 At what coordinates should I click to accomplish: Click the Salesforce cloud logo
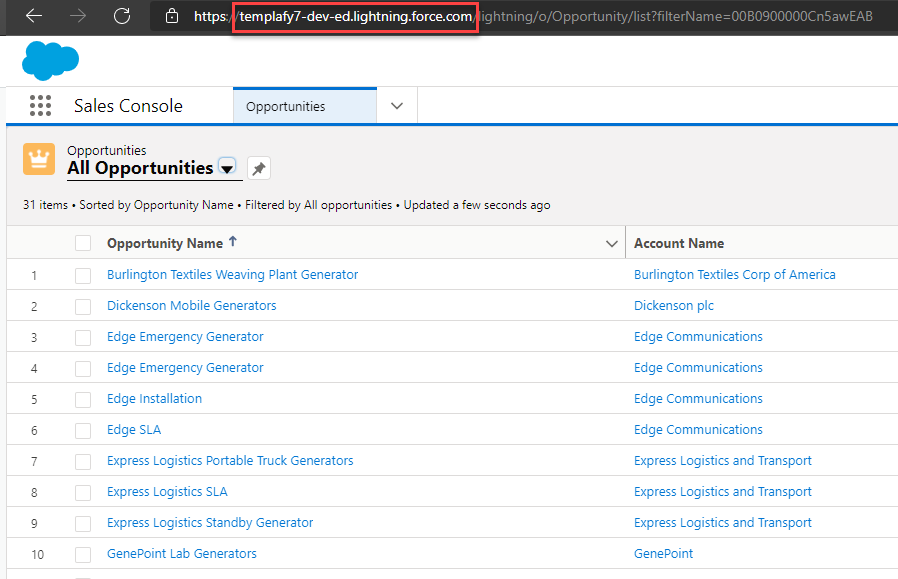coord(50,60)
